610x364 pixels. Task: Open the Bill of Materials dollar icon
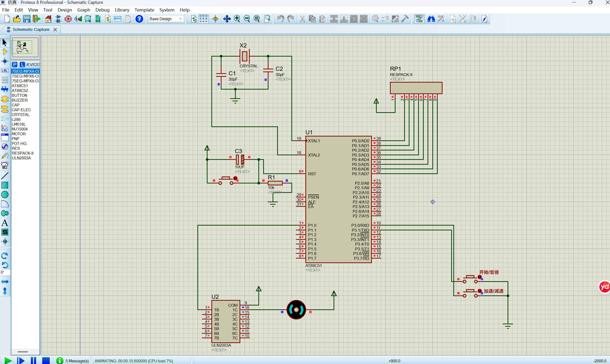point(108,19)
